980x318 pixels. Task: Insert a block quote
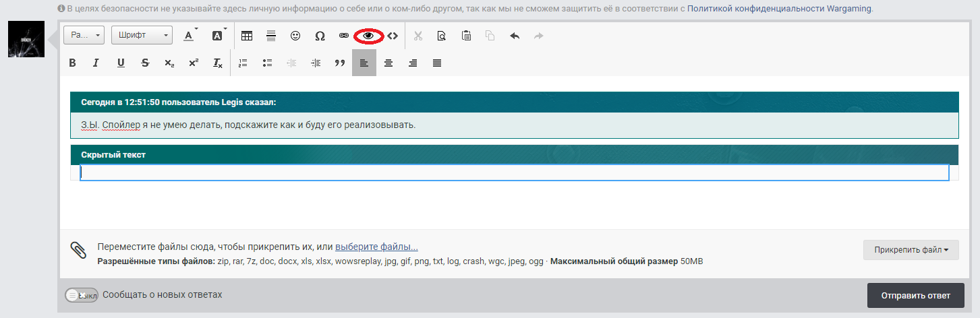pyautogui.click(x=340, y=63)
